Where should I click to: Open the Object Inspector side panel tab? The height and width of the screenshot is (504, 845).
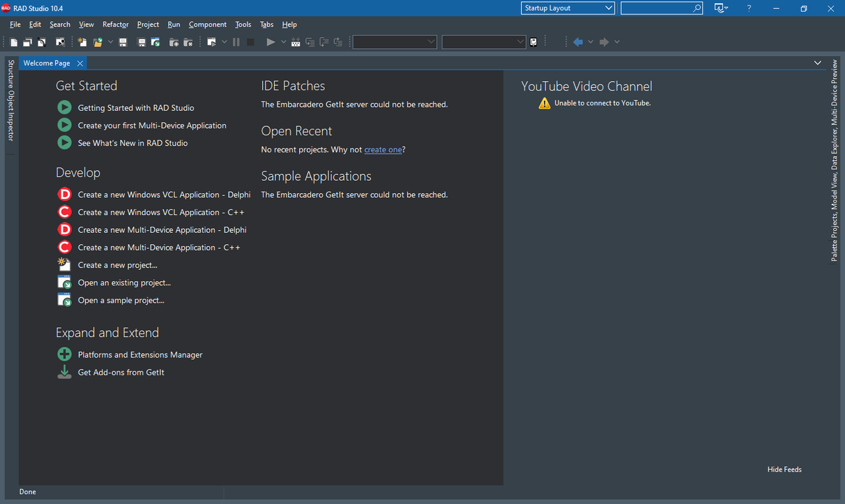point(11,116)
